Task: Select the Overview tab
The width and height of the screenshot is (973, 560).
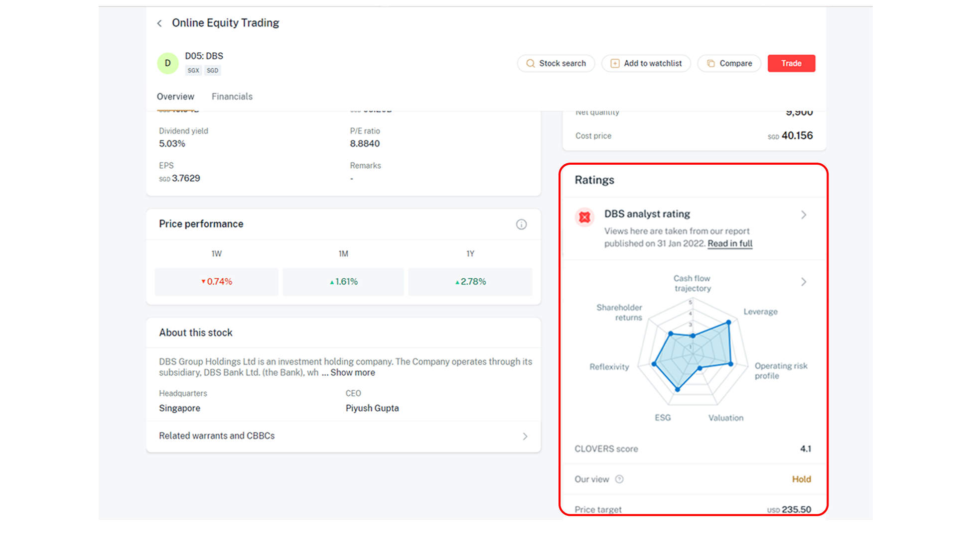Action: [175, 97]
